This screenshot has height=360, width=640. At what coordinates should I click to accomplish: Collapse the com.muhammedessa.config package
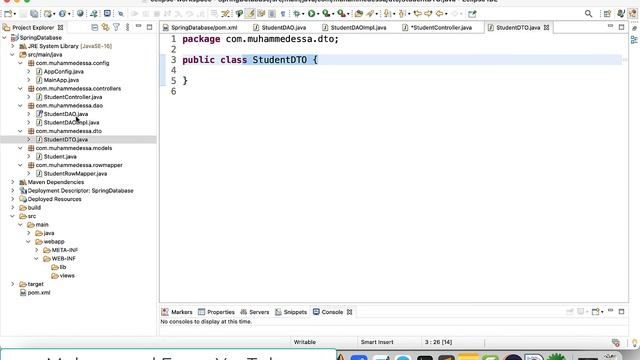[x=20, y=63]
